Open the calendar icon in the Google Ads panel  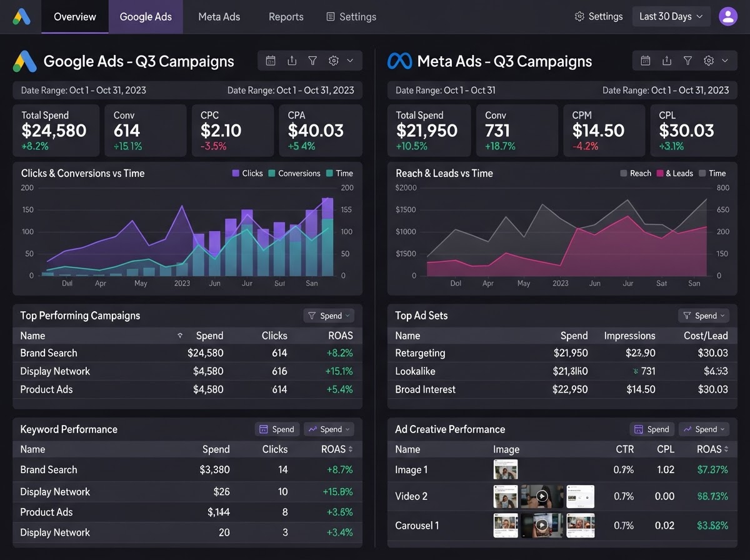tap(271, 61)
